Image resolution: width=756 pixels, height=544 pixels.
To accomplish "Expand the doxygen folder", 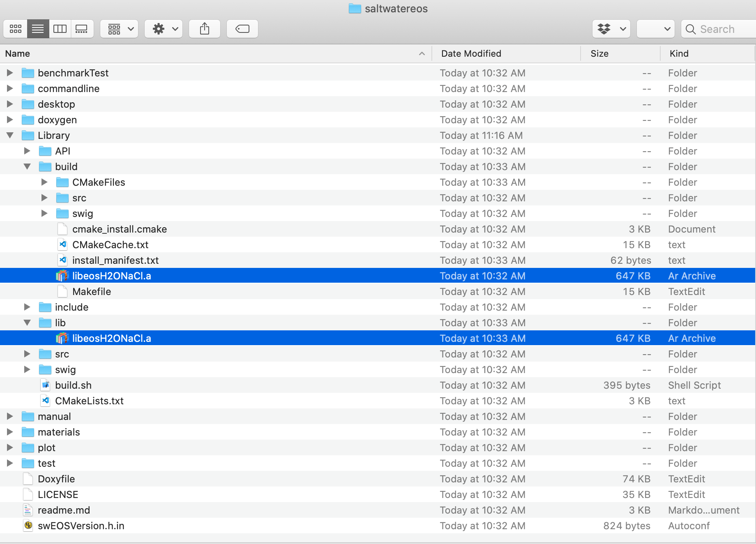I will [x=10, y=120].
